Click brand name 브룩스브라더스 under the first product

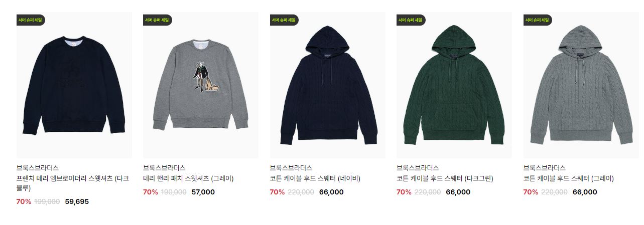coord(38,168)
